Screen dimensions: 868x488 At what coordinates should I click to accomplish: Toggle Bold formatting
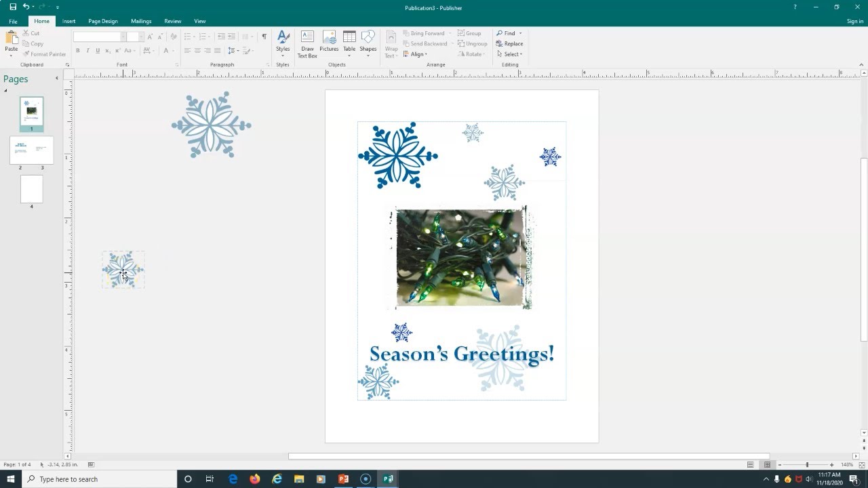[78, 51]
